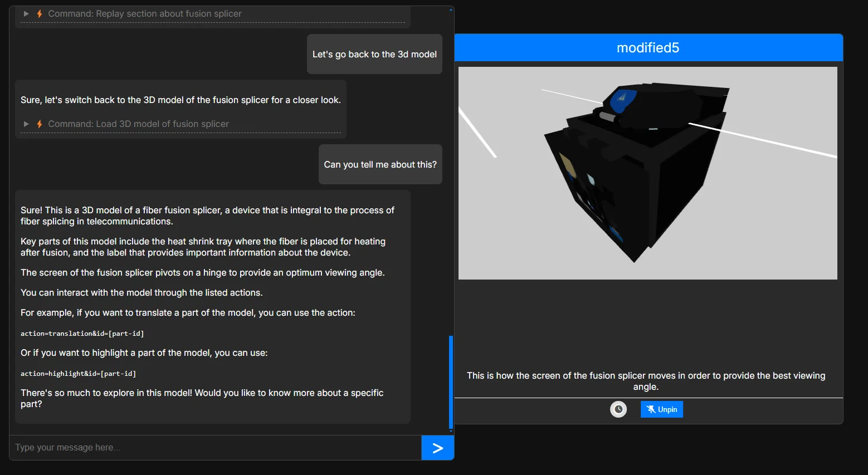Image resolution: width=868 pixels, height=475 pixels.
Task: Click the 'Command: Load 3D model of fusion splicer' text
Action: [x=139, y=124]
